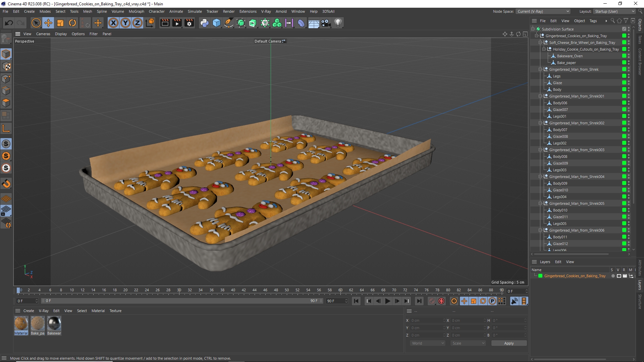
Task: Open the File menu
Action: pos(5,11)
